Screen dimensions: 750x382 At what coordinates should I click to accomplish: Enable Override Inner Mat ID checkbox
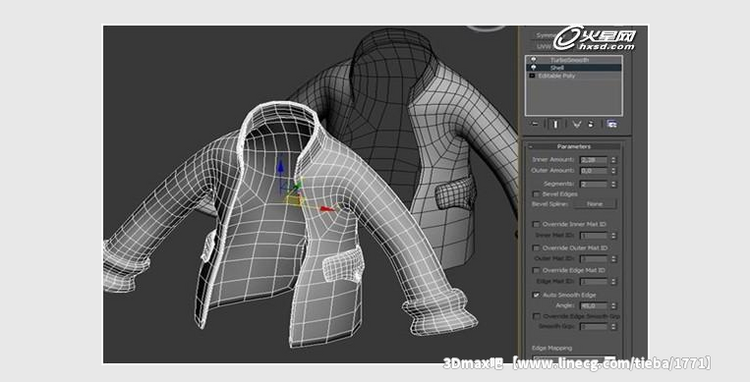tap(536, 224)
